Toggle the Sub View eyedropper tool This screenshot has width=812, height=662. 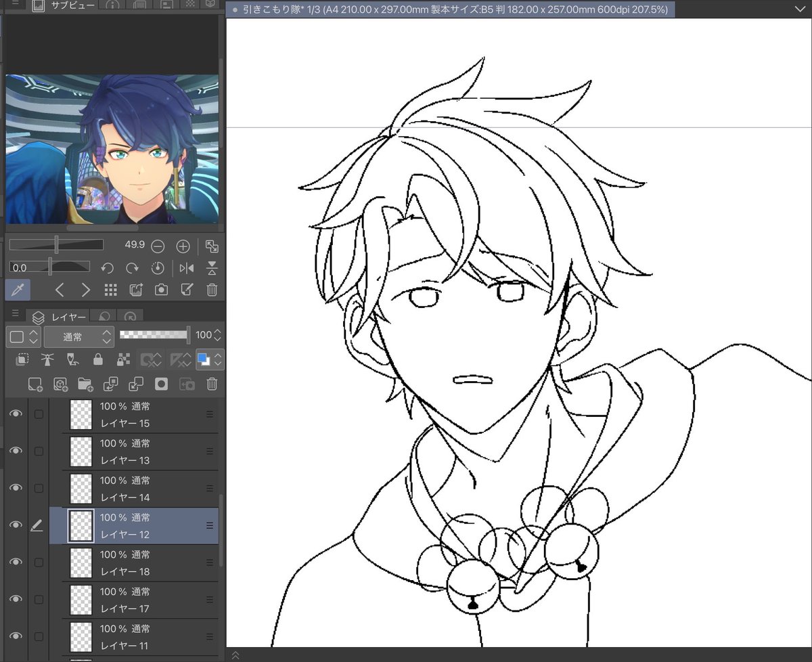[18, 290]
